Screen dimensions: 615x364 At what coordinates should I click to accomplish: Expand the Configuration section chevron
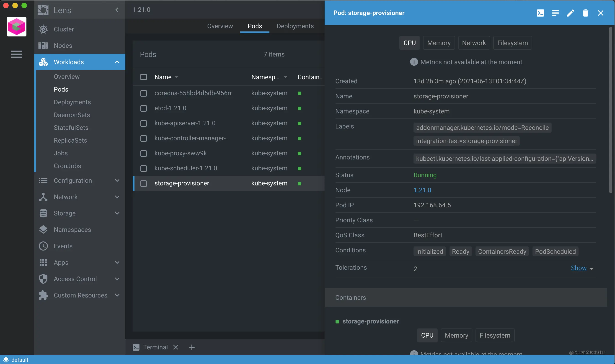(117, 181)
